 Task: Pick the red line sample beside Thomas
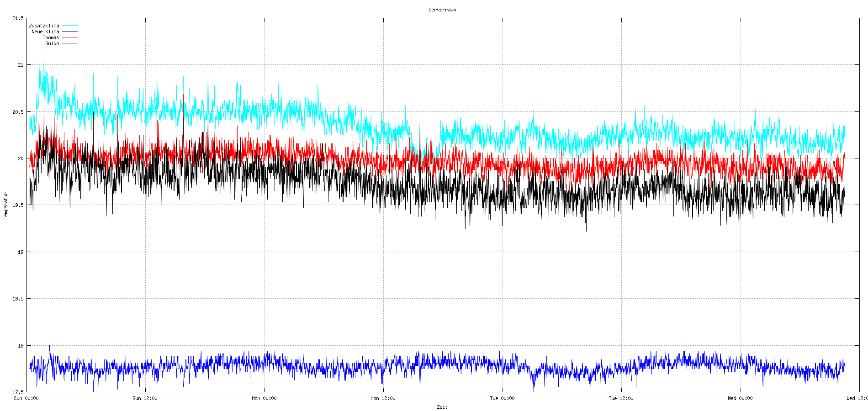[70, 37]
